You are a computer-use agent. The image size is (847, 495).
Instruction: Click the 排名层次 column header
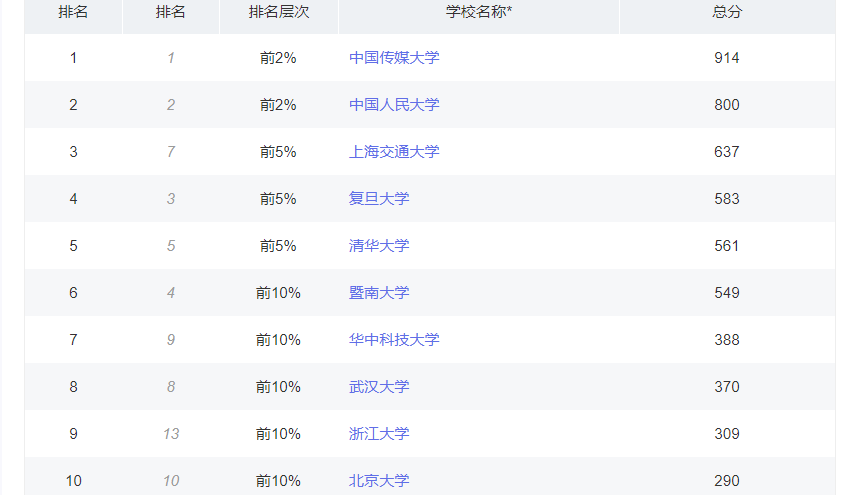click(279, 12)
